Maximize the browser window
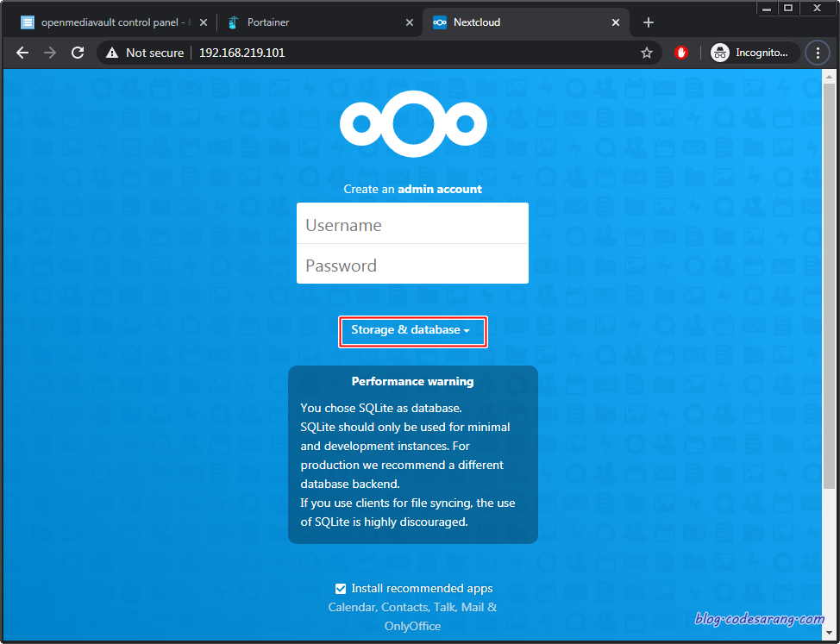 point(788,8)
